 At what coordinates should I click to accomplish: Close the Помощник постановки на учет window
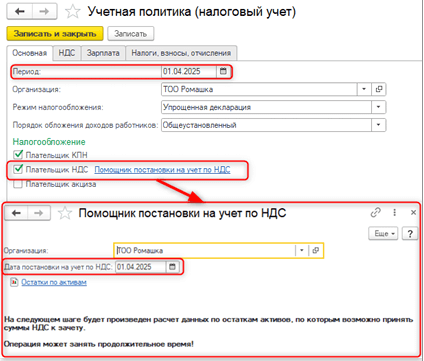413,212
